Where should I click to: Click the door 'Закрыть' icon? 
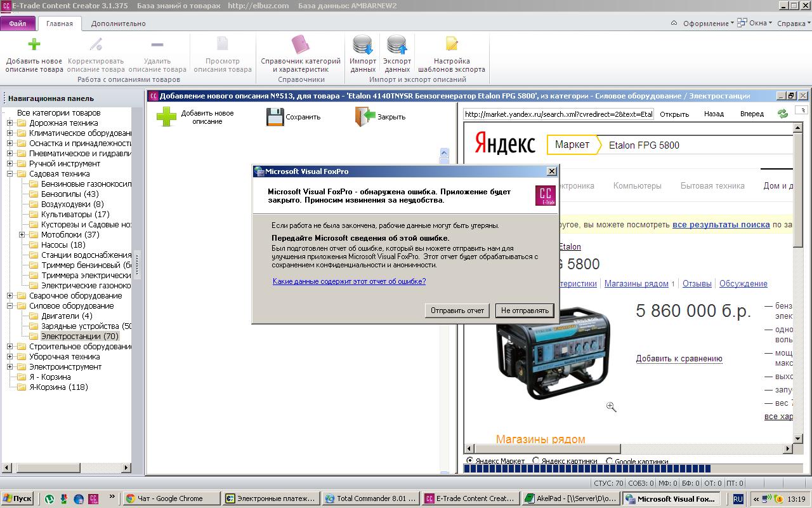365,117
